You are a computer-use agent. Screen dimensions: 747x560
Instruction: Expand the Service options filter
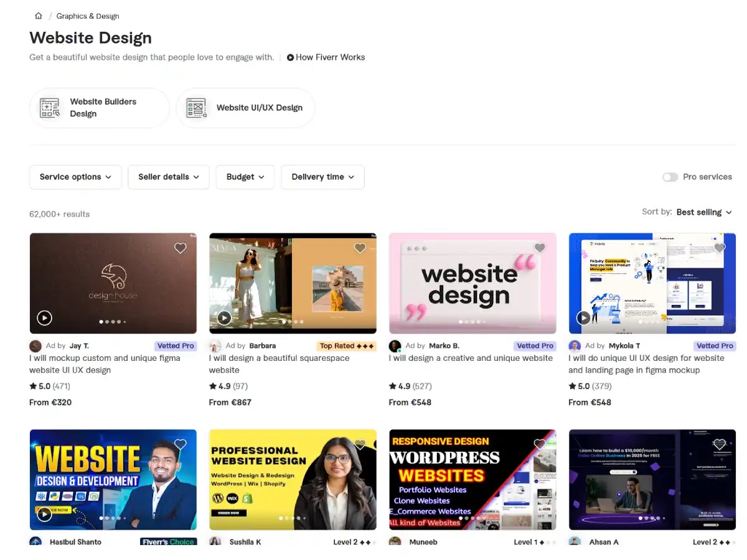click(x=75, y=177)
